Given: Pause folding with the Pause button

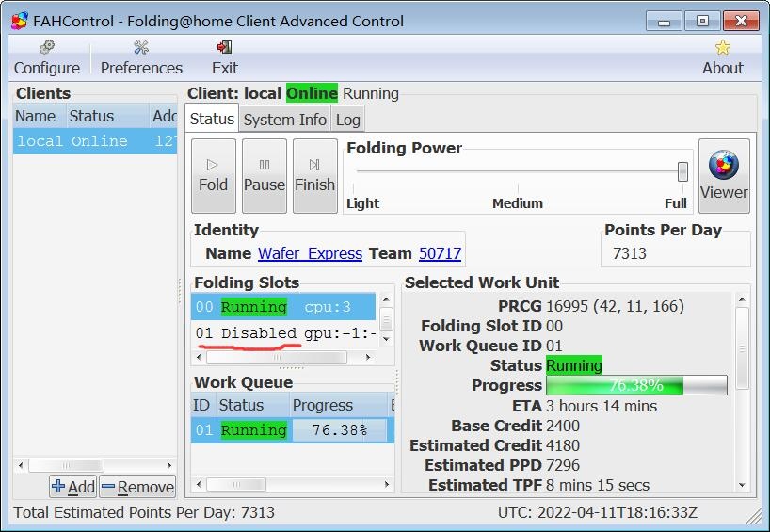Looking at the screenshot, I should (265, 176).
